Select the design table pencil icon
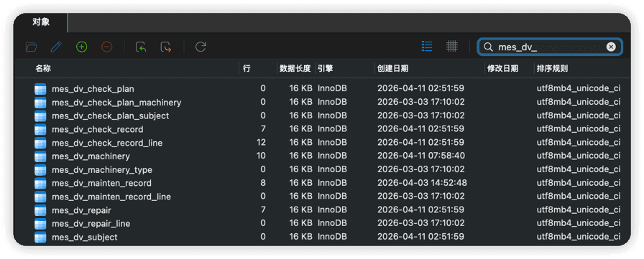Image resolution: width=644 pixels, height=259 pixels. click(x=56, y=47)
